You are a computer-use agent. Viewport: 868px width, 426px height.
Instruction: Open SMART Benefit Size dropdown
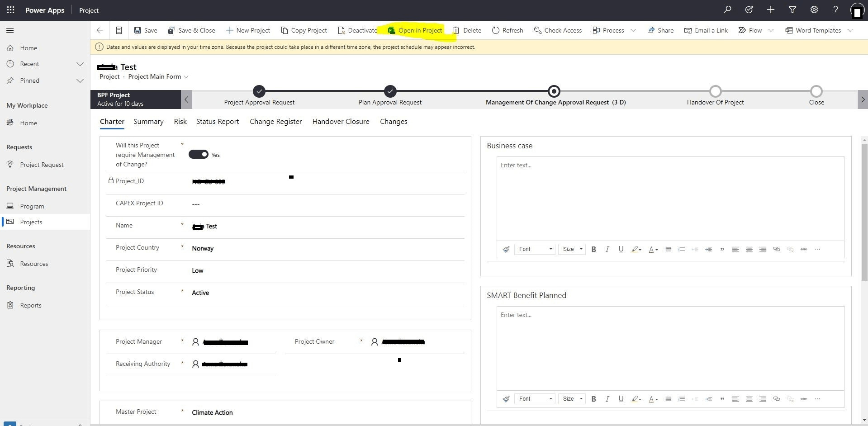click(x=572, y=399)
